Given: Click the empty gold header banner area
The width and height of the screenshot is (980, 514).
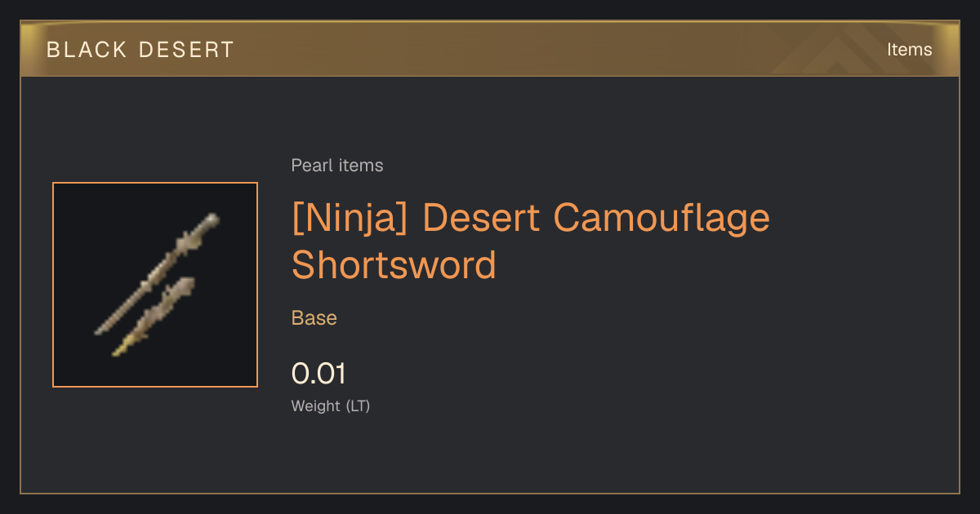Looking at the screenshot, I should pyautogui.click(x=531, y=50).
